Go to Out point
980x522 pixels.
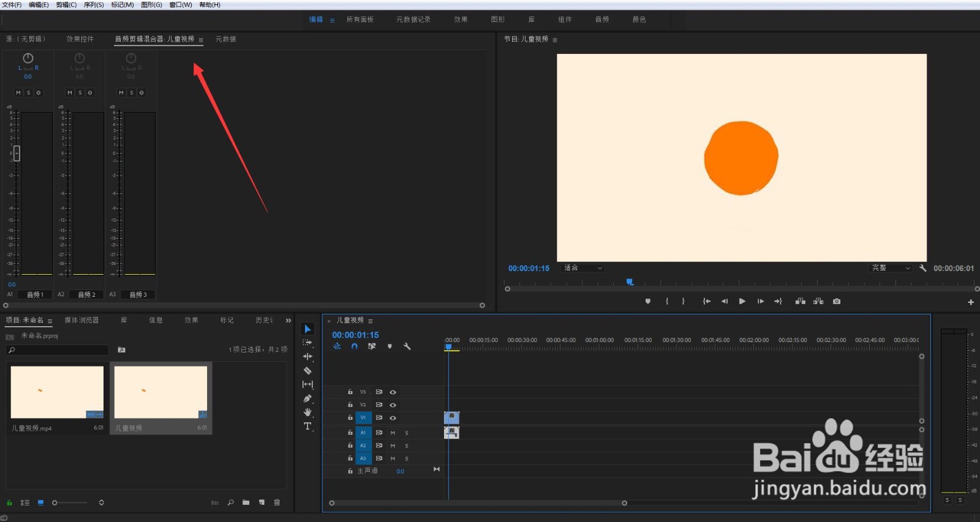778,301
